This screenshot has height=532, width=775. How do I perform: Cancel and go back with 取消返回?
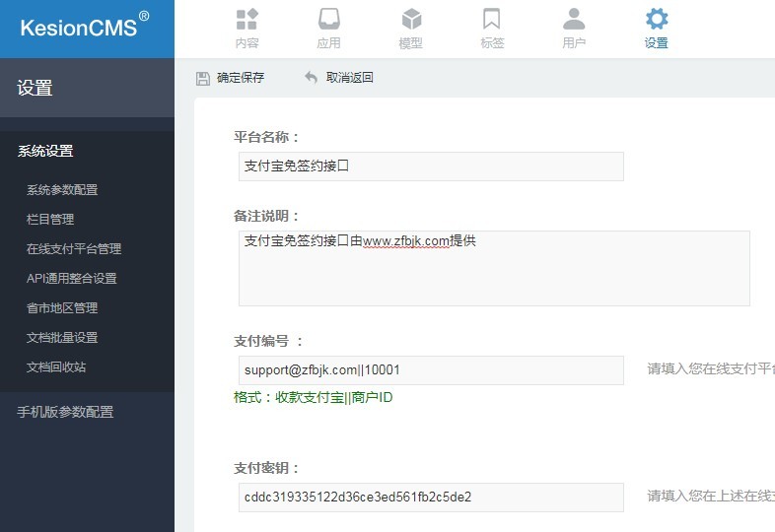coord(349,78)
